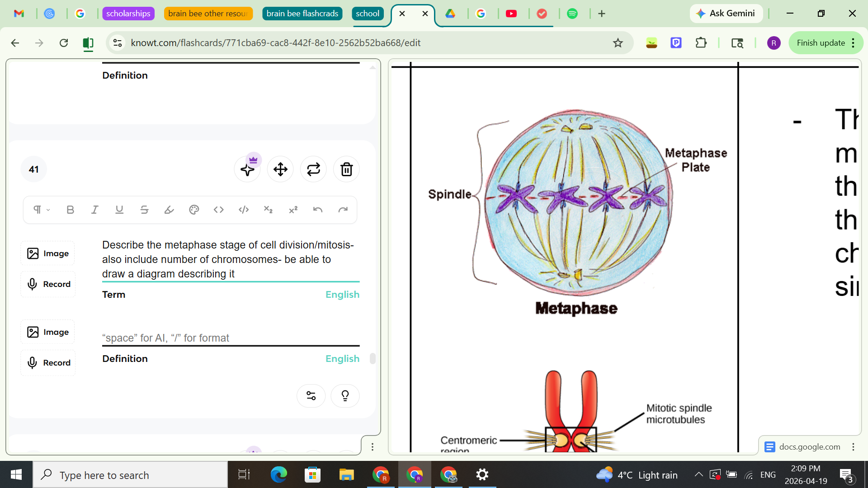Toggle underline formatting
The width and height of the screenshot is (868, 488).
tap(119, 210)
